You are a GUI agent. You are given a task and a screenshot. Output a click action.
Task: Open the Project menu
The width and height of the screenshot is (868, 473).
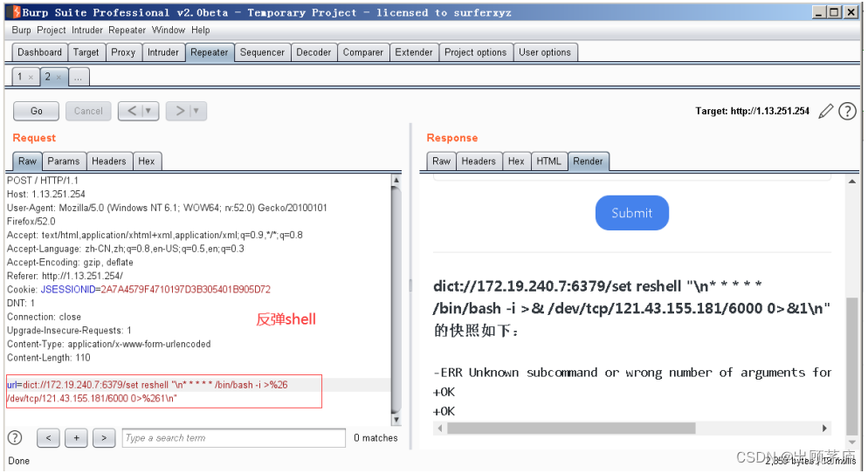pyautogui.click(x=52, y=30)
